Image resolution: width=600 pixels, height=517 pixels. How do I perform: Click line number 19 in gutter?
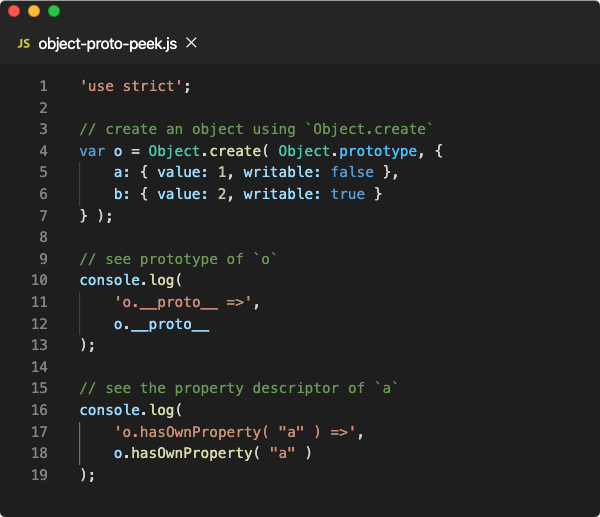click(x=39, y=475)
